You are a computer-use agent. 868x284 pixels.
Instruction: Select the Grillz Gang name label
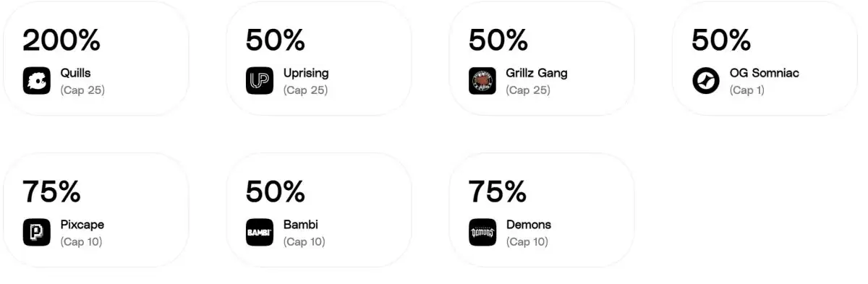[x=537, y=73]
